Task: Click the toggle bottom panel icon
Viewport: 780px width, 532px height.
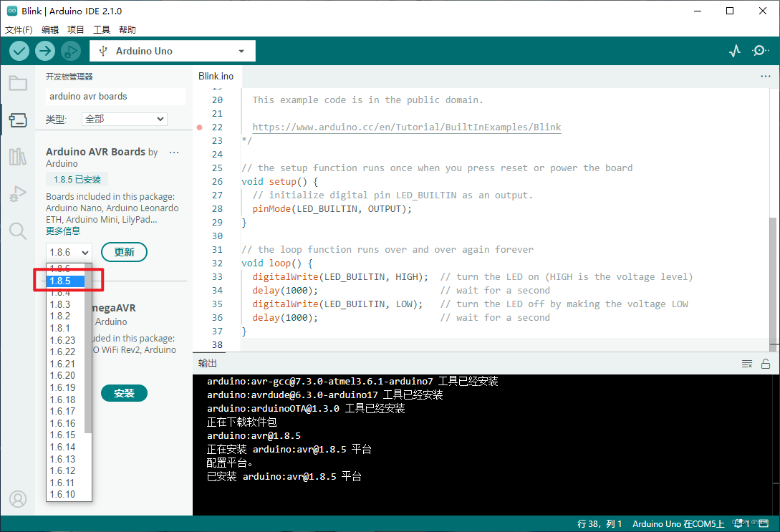Action: click(x=764, y=523)
